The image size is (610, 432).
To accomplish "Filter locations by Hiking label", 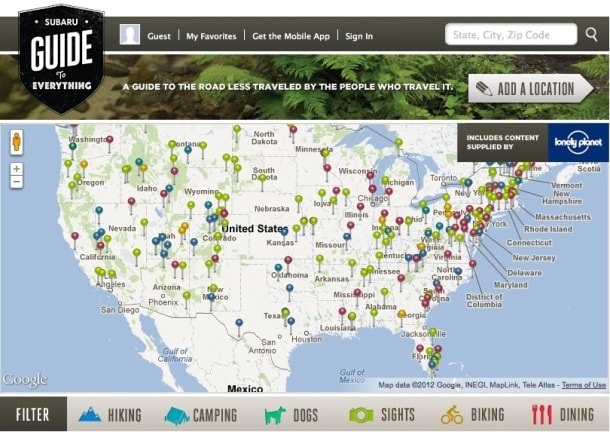I will (x=124, y=415).
